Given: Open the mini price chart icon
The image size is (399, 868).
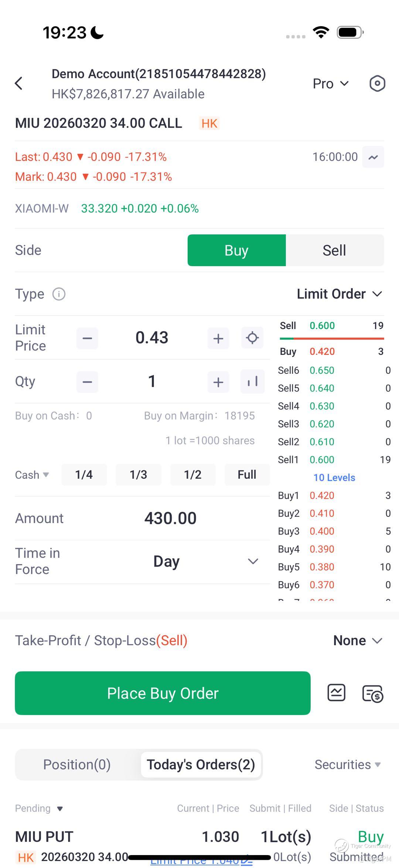Looking at the screenshot, I should pyautogui.click(x=373, y=157).
